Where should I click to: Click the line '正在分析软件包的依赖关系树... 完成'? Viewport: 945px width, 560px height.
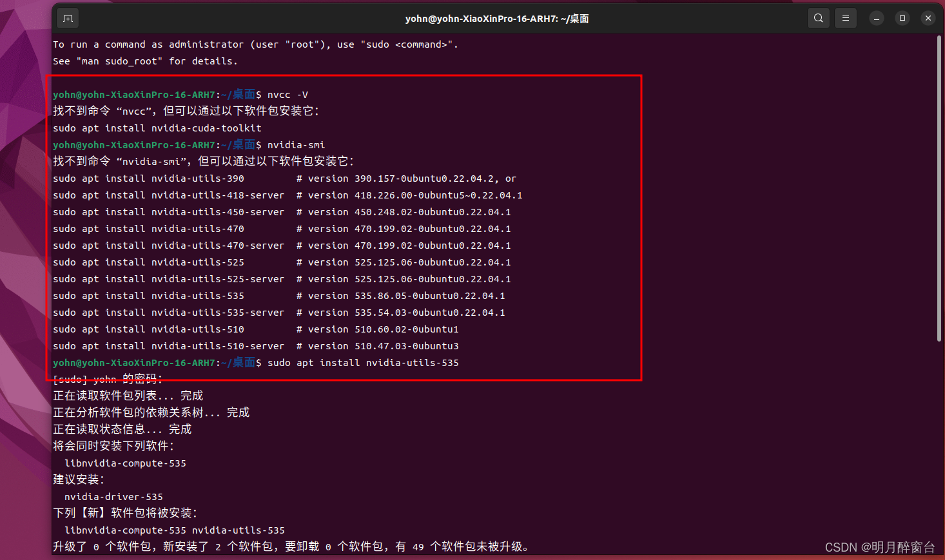[x=151, y=412]
